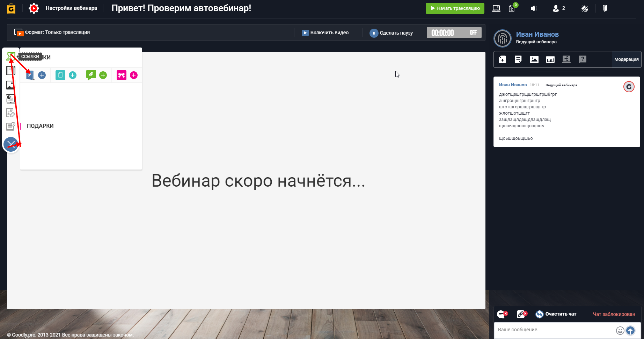Clear chat with Очистить чат

click(x=556, y=314)
